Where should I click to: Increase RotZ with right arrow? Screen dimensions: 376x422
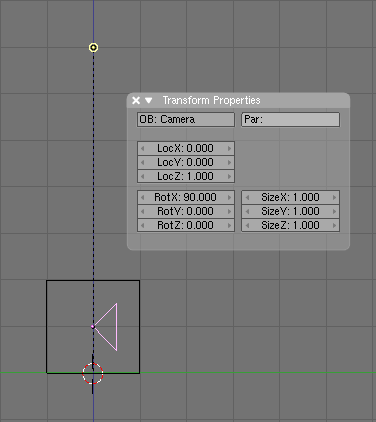click(x=229, y=225)
